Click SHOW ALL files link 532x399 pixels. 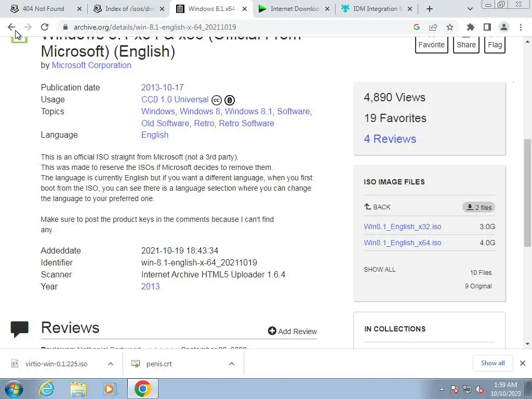coord(379,270)
